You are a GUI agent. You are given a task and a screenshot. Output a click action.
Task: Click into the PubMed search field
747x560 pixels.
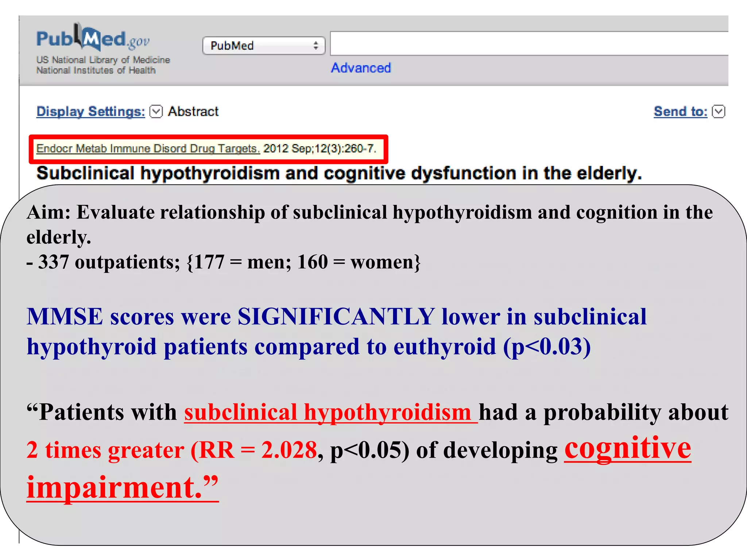[x=529, y=43]
